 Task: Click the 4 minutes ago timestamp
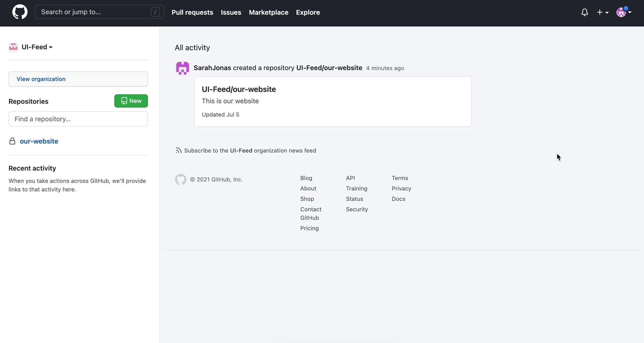385,68
